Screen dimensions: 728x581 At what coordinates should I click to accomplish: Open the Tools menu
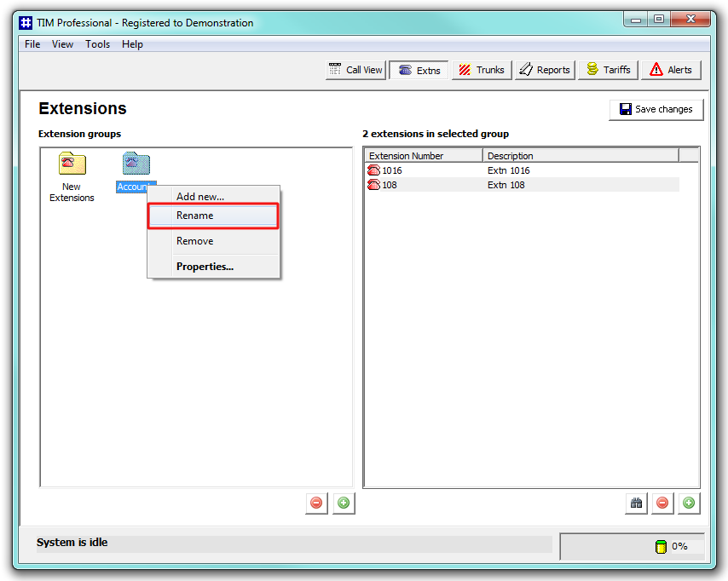tap(97, 44)
